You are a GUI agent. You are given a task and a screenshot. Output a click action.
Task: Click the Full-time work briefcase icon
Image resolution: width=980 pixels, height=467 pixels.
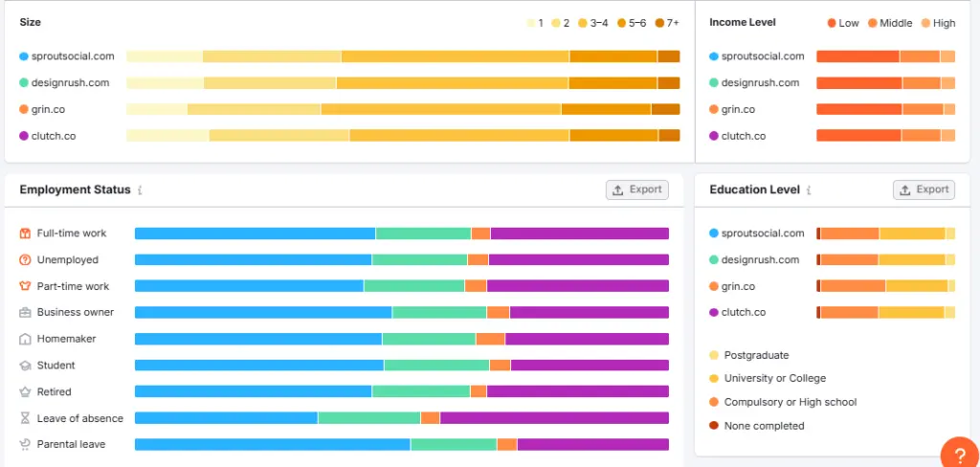click(x=25, y=233)
